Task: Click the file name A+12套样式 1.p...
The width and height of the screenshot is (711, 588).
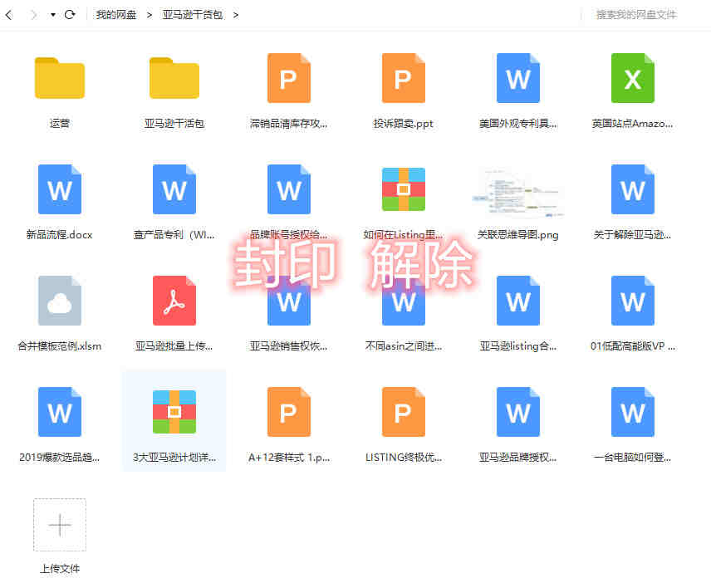Action: point(289,458)
